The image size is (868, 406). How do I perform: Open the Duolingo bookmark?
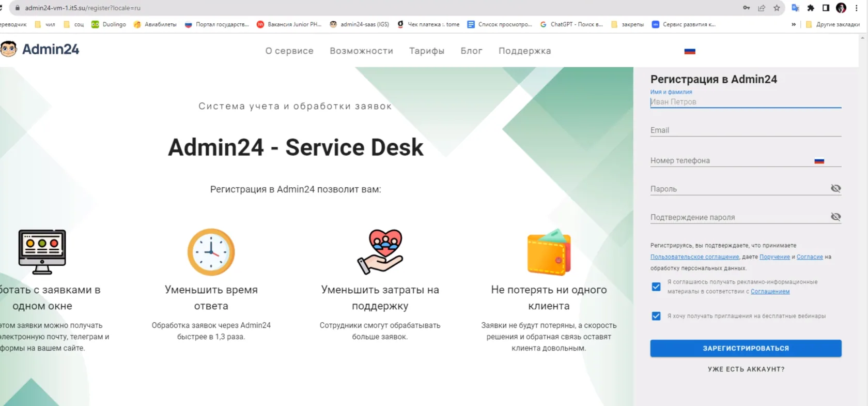[x=109, y=24]
